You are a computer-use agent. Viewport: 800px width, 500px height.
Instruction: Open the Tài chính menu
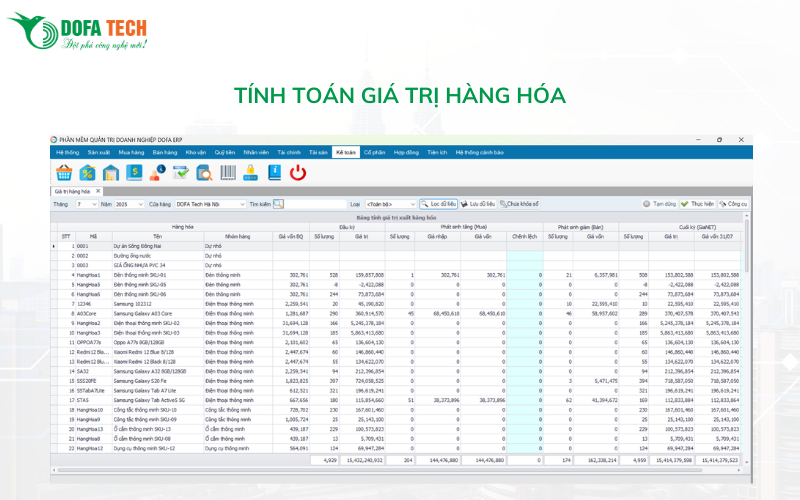tap(289, 153)
